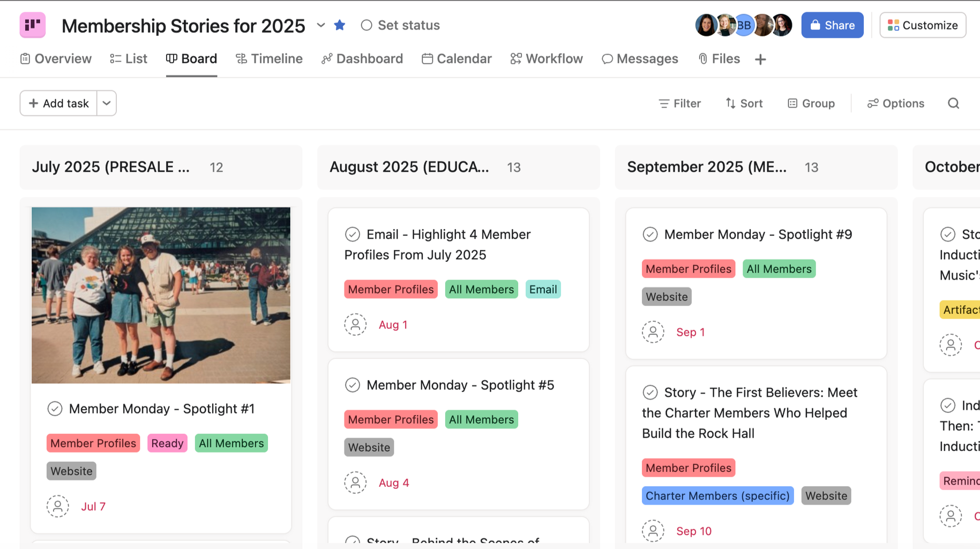
Task: Click Member Profiles tag on Spotlight #9
Action: coord(689,269)
